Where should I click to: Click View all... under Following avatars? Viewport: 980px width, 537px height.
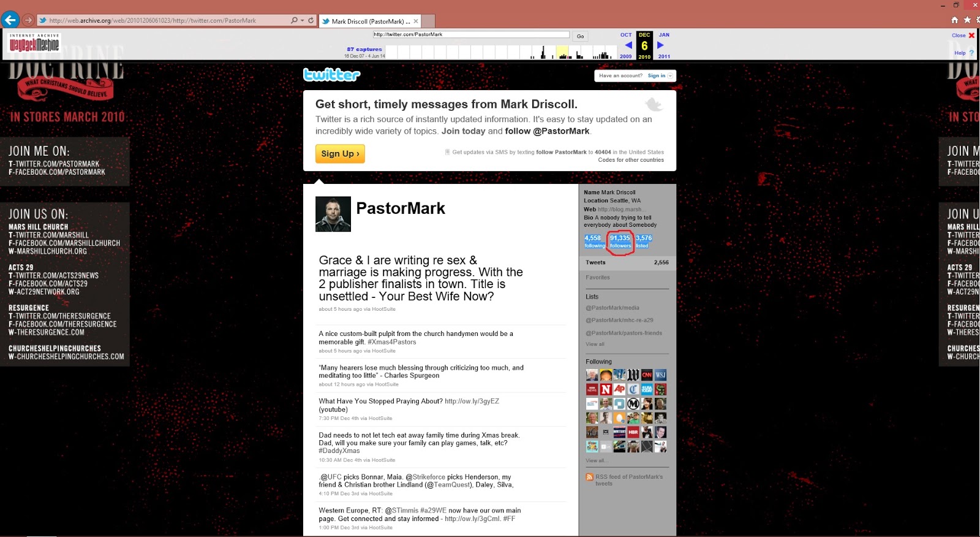point(597,460)
